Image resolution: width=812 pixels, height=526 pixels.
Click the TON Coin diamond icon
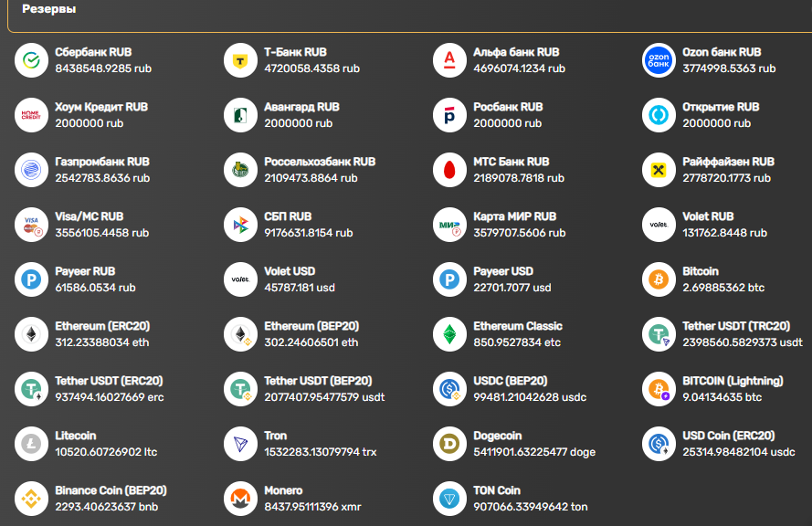(450, 500)
